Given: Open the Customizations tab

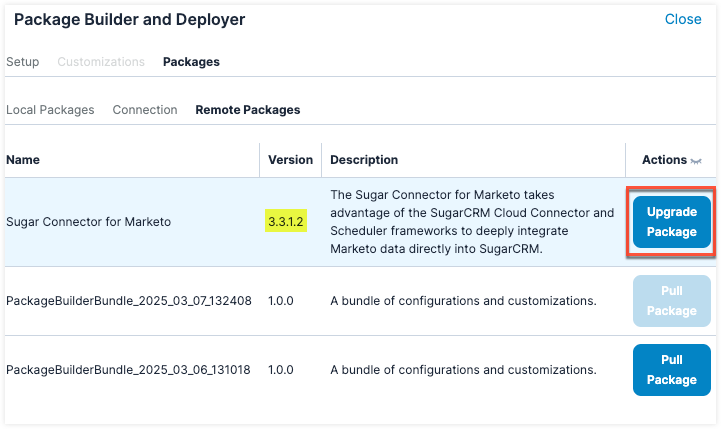Looking at the screenshot, I should click(101, 62).
